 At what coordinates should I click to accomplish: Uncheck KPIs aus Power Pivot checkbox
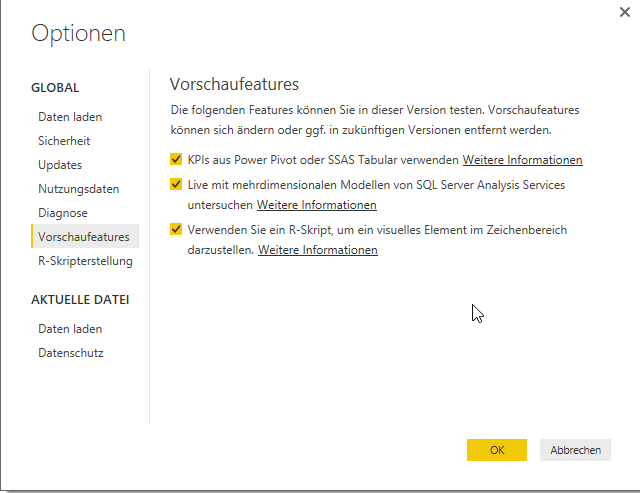[x=176, y=159]
